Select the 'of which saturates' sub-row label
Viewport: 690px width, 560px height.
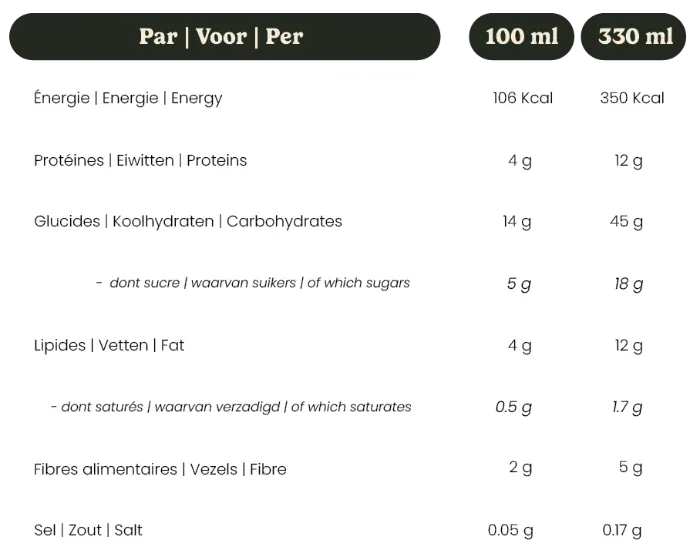tap(230, 407)
